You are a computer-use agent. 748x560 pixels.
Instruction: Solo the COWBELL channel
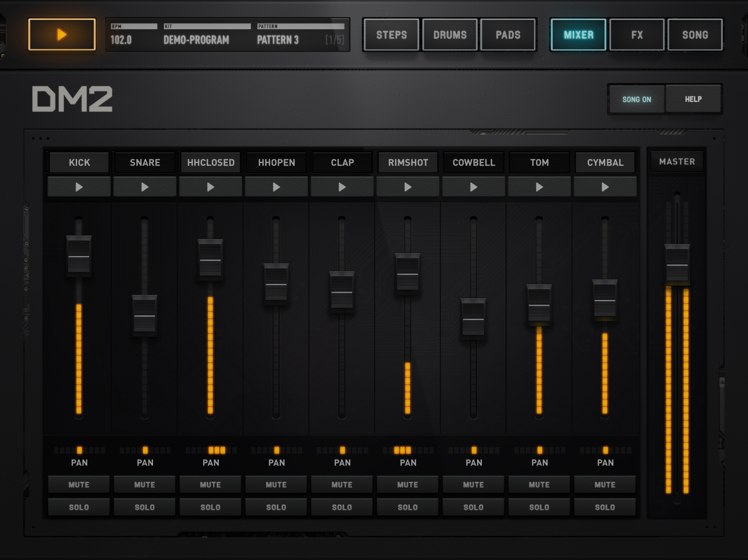coord(473,507)
